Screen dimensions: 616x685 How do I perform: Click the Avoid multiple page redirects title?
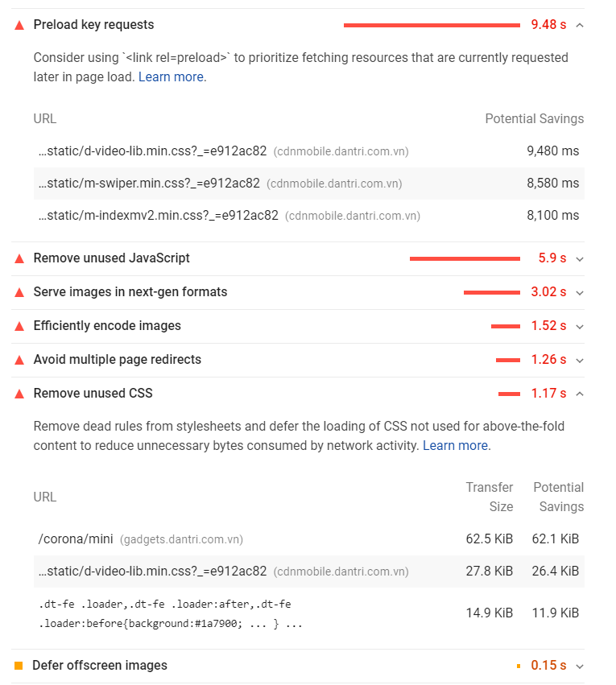click(118, 360)
